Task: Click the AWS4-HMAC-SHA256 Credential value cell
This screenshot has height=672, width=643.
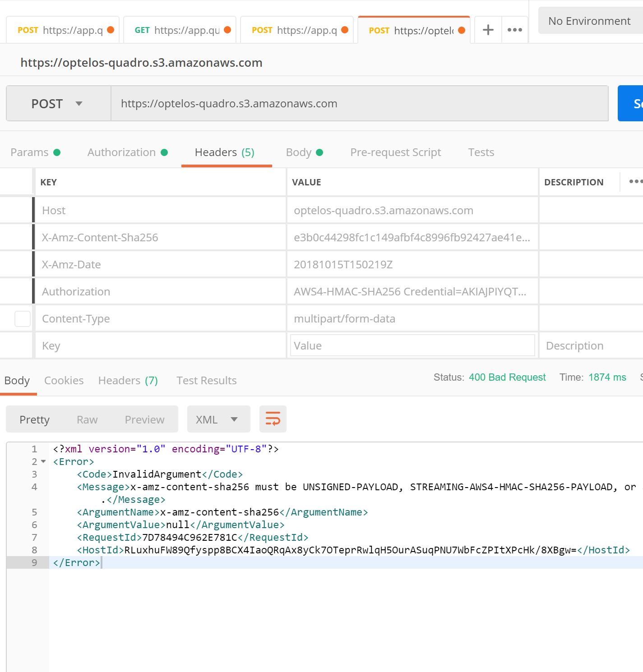Action: (412, 291)
